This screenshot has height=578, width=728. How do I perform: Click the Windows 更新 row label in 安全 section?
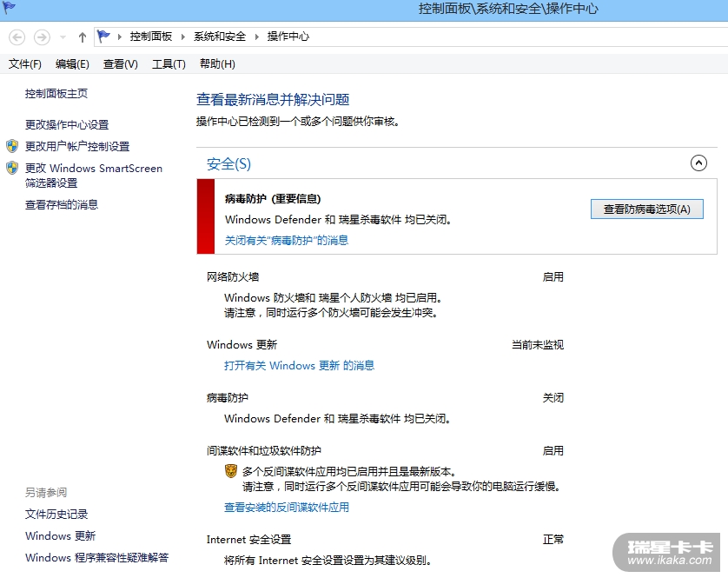pos(242,345)
